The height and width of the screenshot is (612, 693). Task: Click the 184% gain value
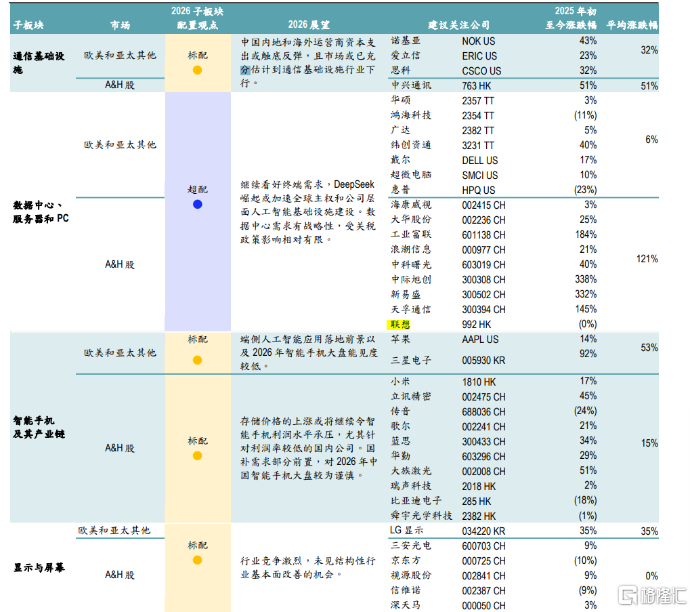pyautogui.click(x=586, y=235)
